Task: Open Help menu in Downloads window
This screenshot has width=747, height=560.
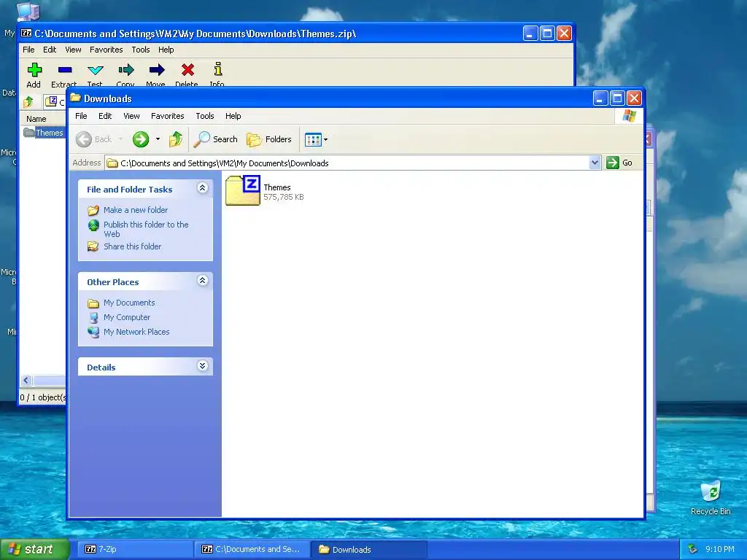Action: click(x=233, y=116)
